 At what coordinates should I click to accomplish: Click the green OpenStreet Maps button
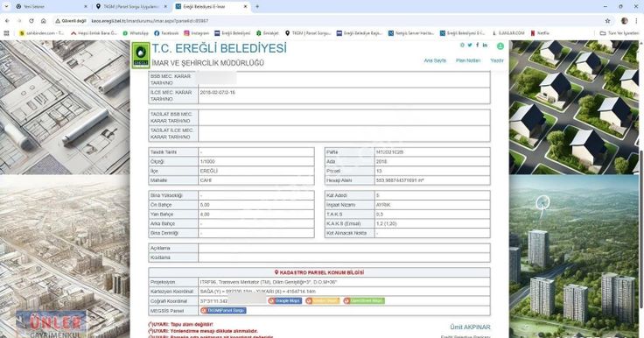point(364,301)
